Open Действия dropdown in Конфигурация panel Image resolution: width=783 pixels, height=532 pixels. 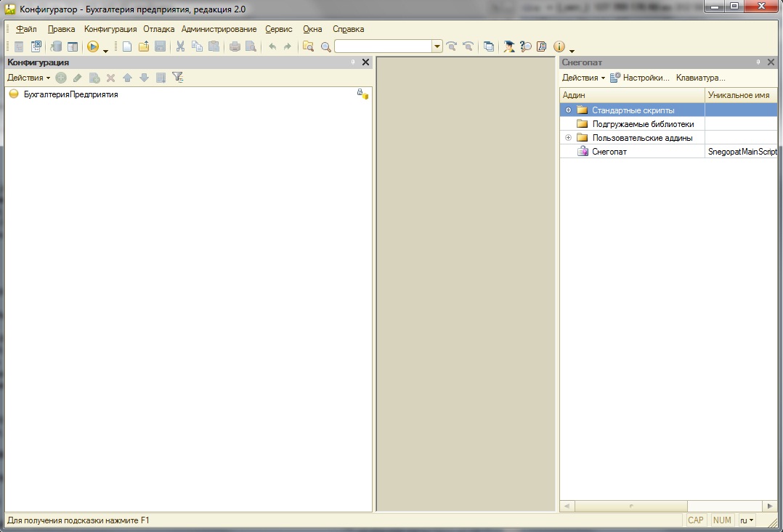[28, 78]
